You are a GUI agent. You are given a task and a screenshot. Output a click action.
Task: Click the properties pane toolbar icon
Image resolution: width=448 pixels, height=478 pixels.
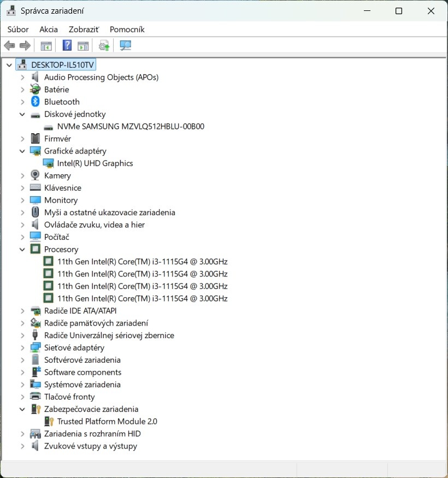click(x=83, y=45)
